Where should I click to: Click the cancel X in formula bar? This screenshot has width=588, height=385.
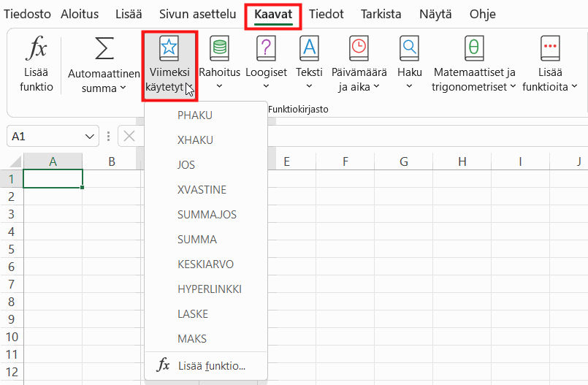coord(129,136)
